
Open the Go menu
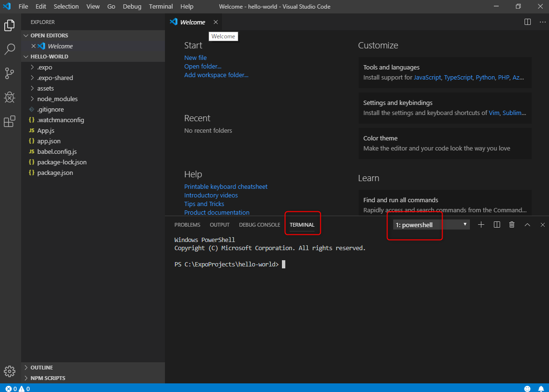(111, 6)
